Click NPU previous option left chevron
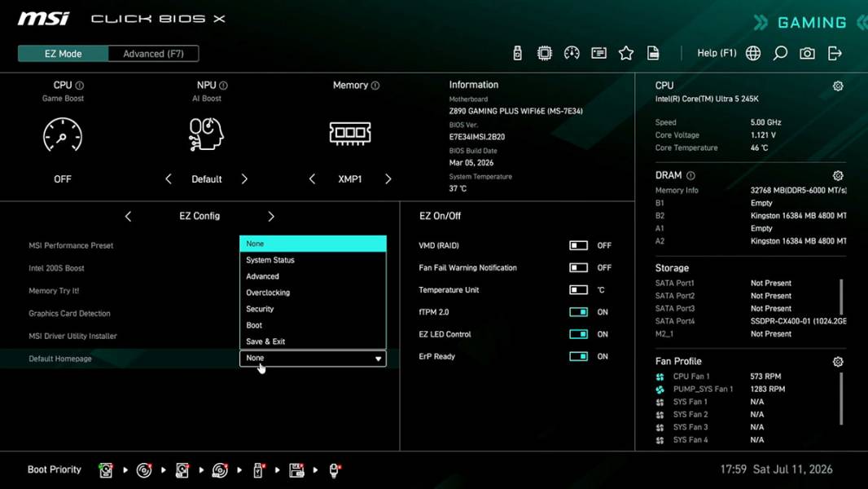Screen dimensions: 868x489 point(169,178)
